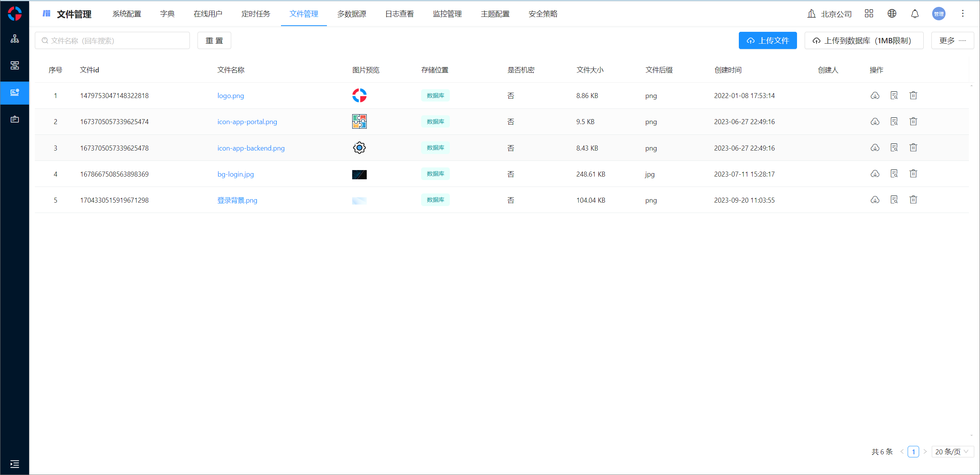Click the bg-login.jpg preview thumbnail
This screenshot has height=475, width=980.
pos(359,174)
